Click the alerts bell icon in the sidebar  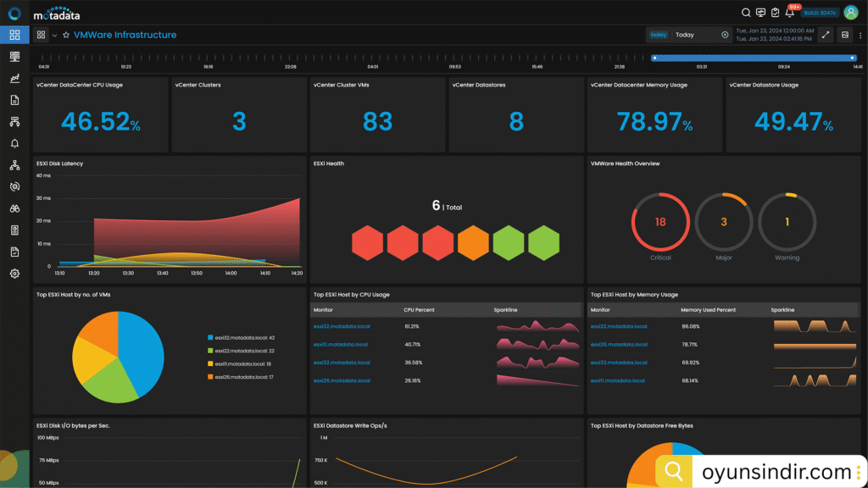(x=14, y=143)
